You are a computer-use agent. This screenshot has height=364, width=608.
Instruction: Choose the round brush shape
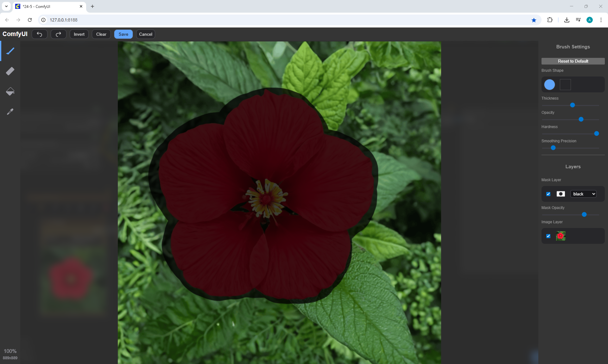(x=549, y=84)
